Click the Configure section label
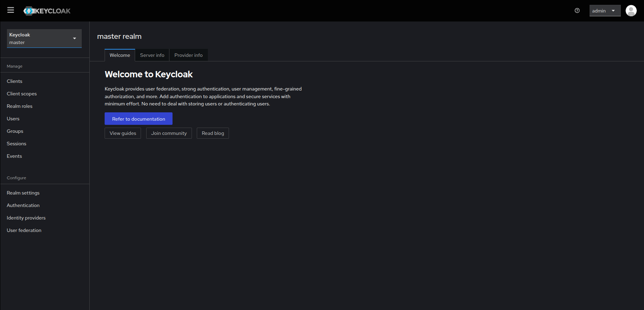The width and height of the screenshot is (644, 310). pyautogui.click(x=16, y=178)
